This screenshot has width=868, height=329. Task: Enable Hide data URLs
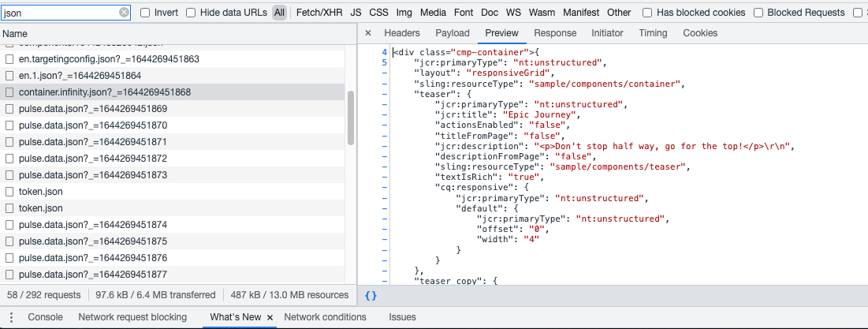[191, 12]
